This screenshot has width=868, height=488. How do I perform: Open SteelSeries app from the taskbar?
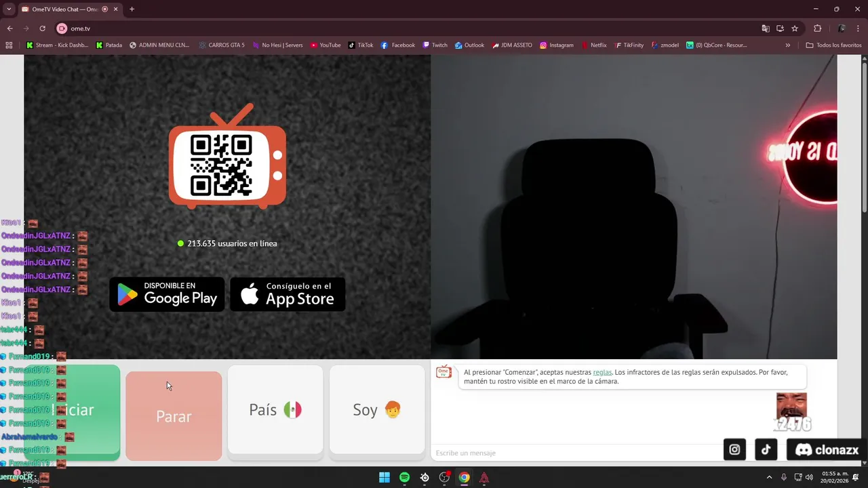(x=425, y=477)
